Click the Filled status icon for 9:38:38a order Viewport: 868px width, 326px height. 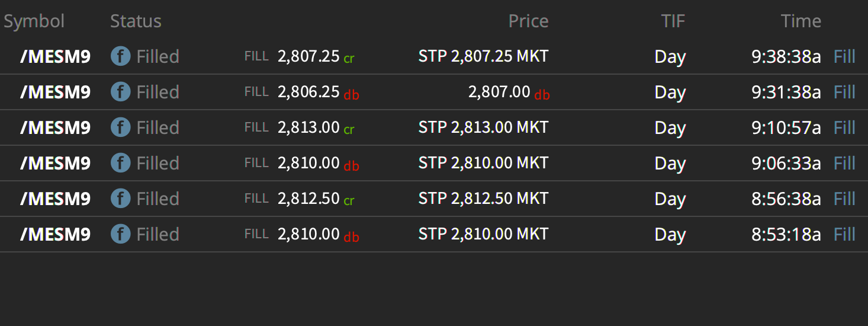point(120,56)
